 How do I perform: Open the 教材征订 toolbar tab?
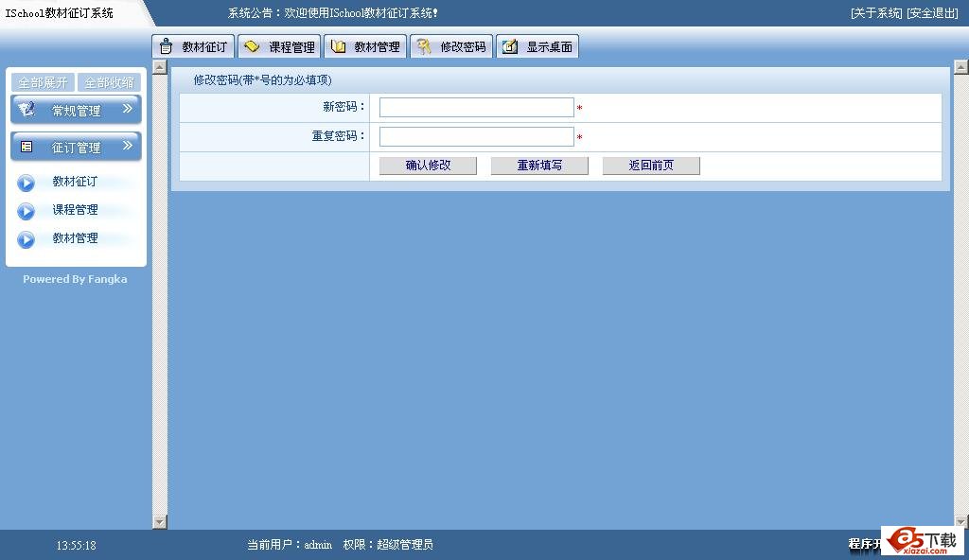coord(193,46)
